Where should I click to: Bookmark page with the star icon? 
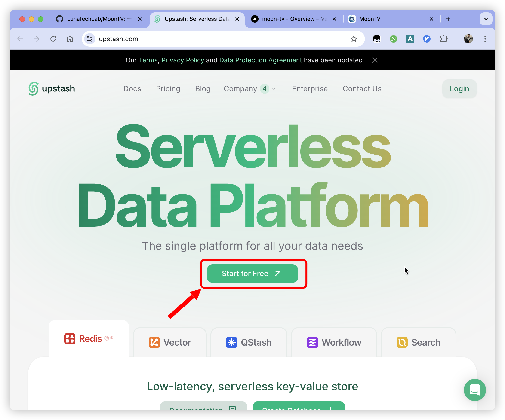[x=354, y=39]
